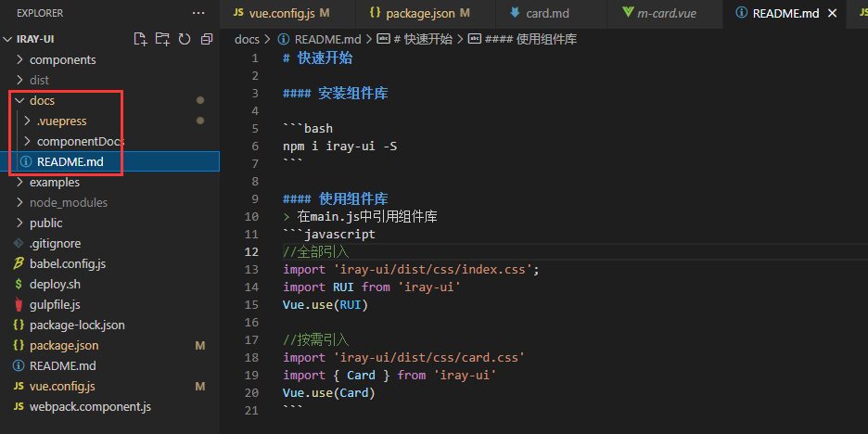868x434 pixels.
Task: Open webpack.component.js in Explorer
Action: 109,407
